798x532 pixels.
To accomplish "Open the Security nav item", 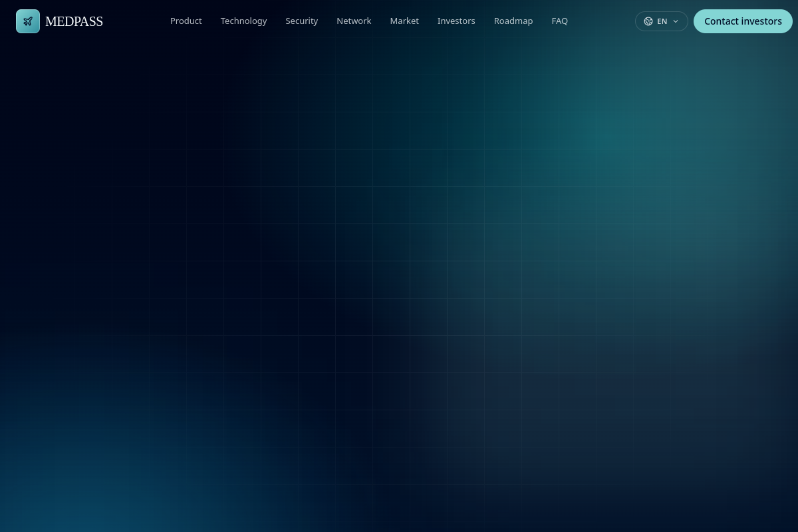I will [302, 21].
